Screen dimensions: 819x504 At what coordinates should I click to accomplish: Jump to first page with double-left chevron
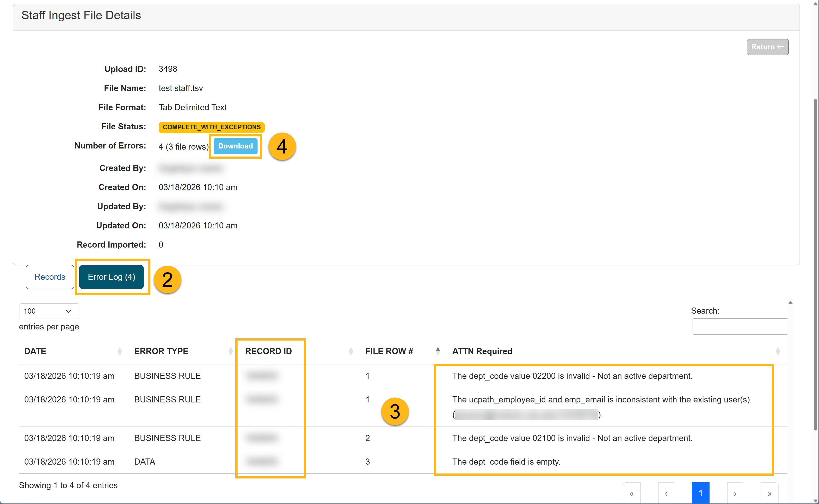632,493
